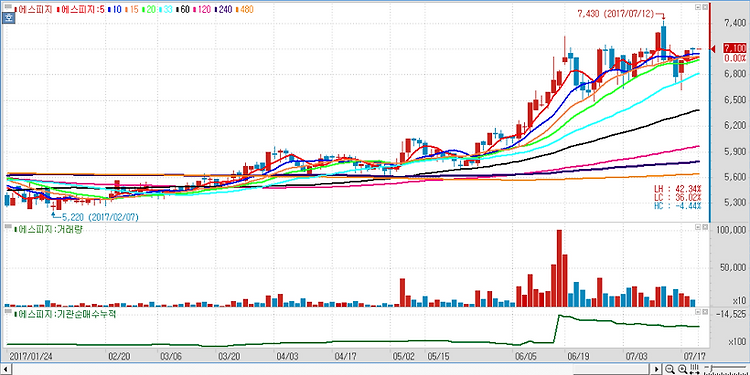
Task: Click the 06/19 date axis label
Action: [x=577, y=357]
